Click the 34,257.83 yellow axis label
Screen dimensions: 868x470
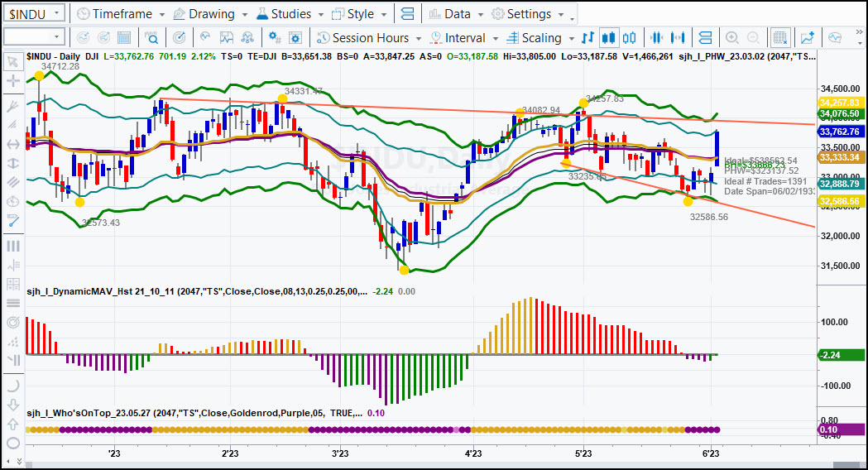click(x=839, y=103)
